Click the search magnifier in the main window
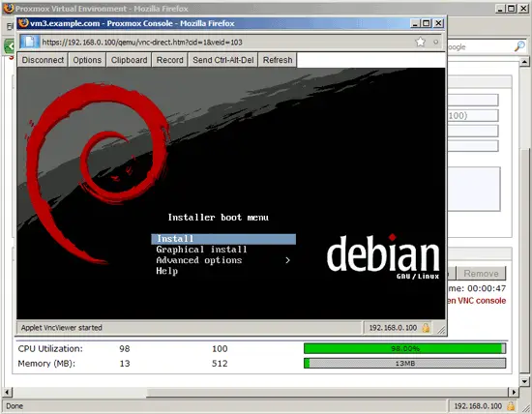 (519, 46)
